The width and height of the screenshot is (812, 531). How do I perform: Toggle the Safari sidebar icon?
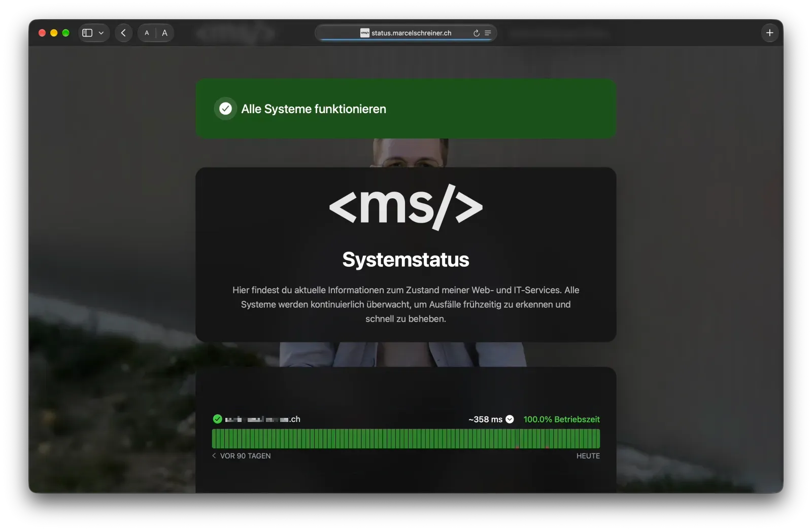pyautogui.click(x=87, y=33)
